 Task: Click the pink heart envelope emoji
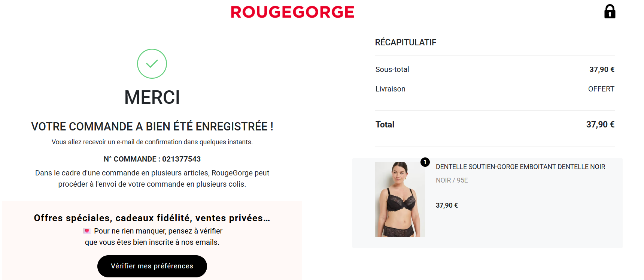(x=87, y=231)
